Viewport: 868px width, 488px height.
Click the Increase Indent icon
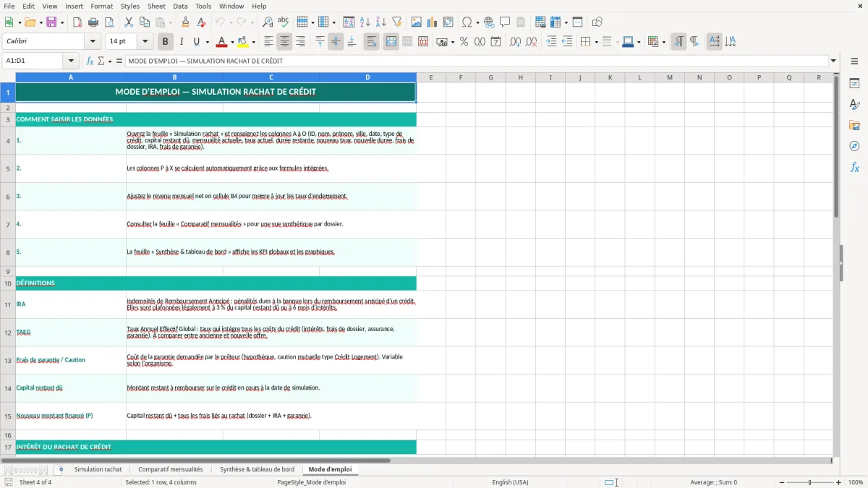click(x=551, y=42)
